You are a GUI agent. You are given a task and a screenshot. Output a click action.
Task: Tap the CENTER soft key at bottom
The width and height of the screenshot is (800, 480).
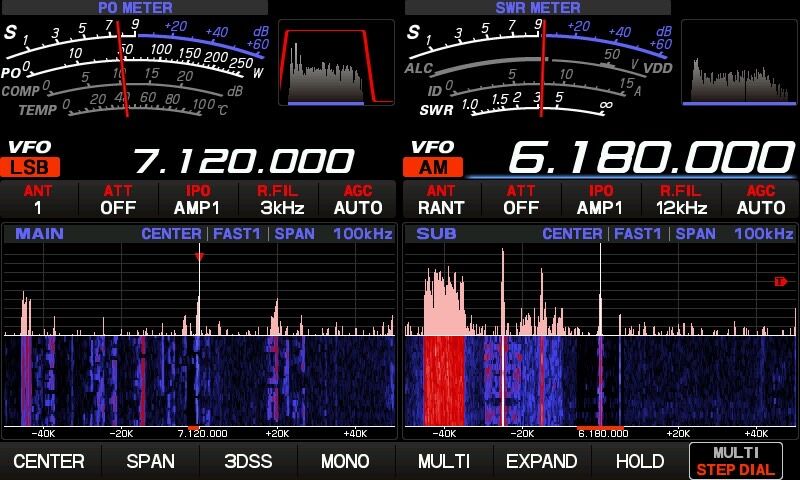pyautogui.click(x=49, y=461)
